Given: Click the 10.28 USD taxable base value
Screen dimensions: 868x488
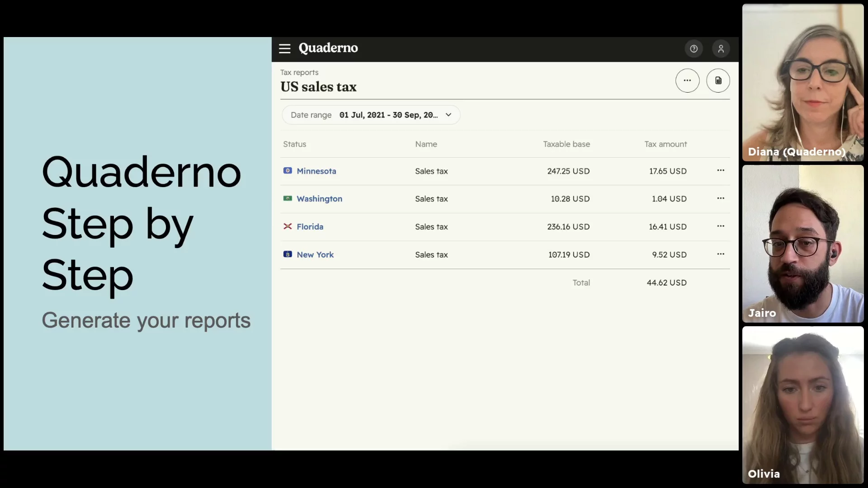Looking at the screenshot, I should (x=570, y=199).
